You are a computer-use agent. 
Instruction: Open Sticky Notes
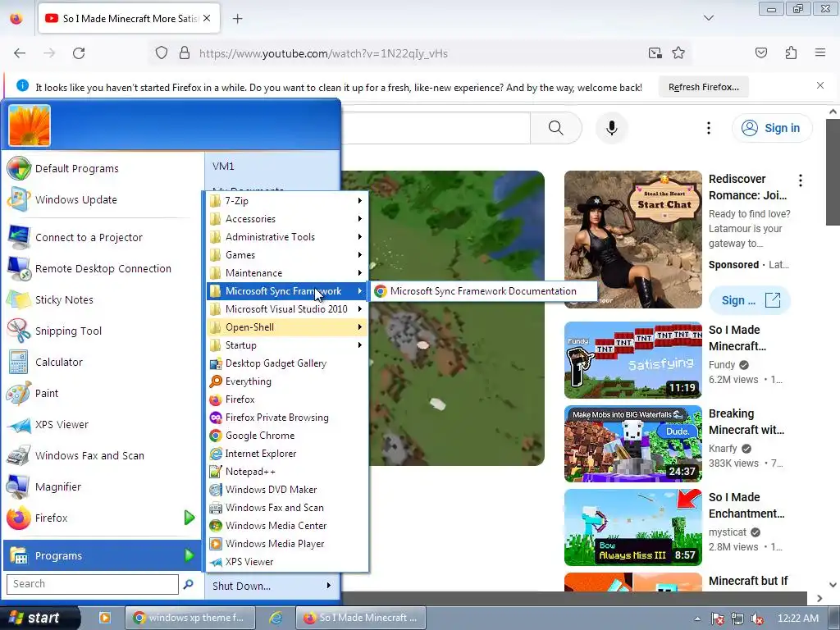[x=102, y=300]
